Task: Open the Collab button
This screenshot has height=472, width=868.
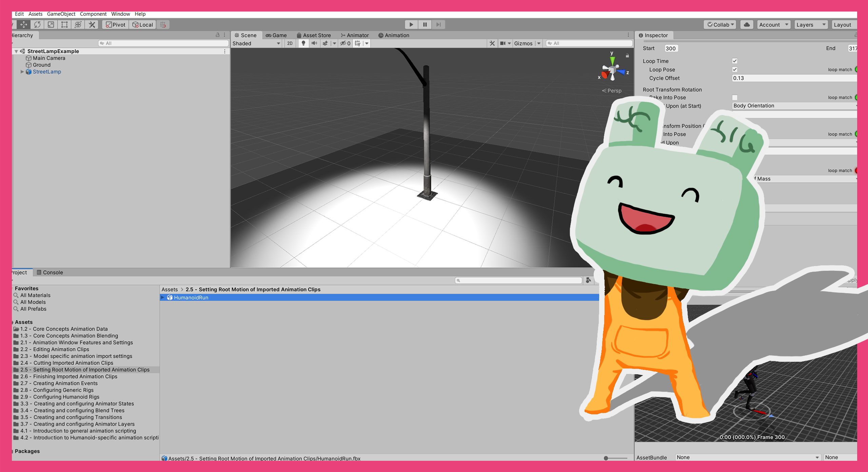Action: (720, 24)
